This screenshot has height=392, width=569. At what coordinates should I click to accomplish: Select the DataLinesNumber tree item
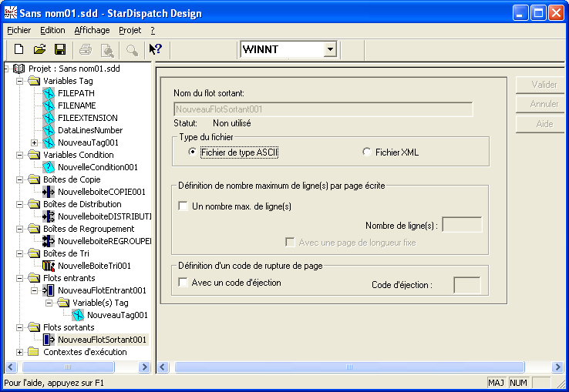point(89,130)
